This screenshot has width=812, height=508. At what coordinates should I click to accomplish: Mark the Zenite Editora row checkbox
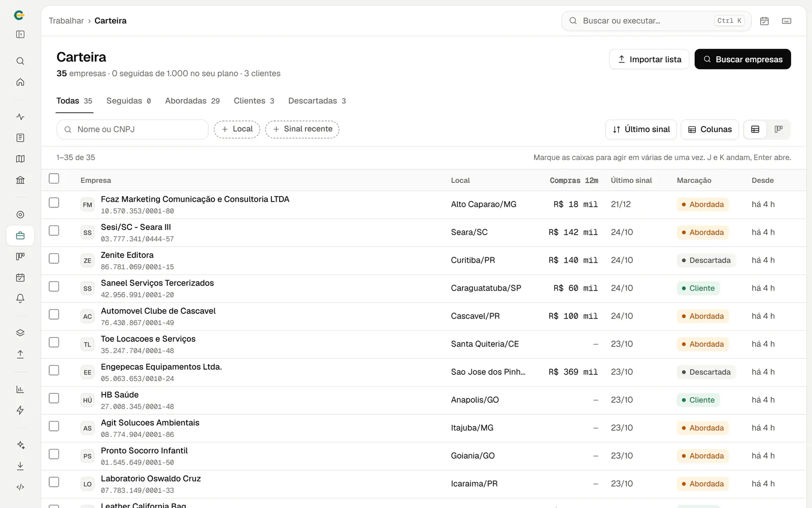tap(54, 259)
